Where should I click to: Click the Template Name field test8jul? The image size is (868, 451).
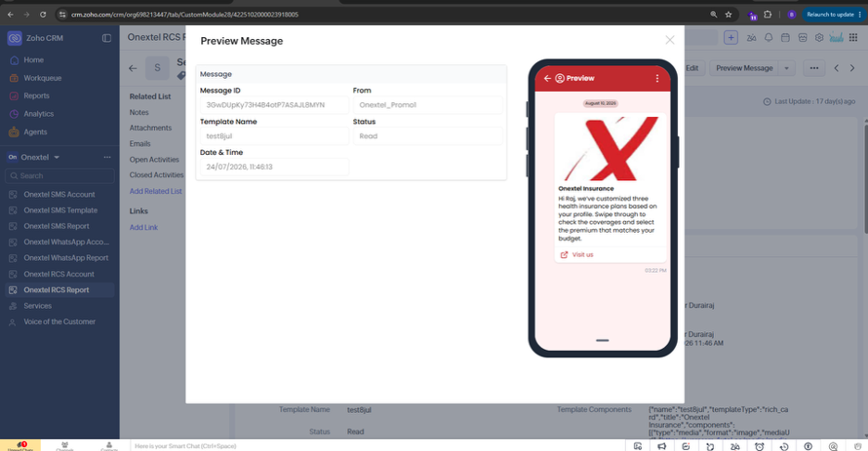(274, 135)
